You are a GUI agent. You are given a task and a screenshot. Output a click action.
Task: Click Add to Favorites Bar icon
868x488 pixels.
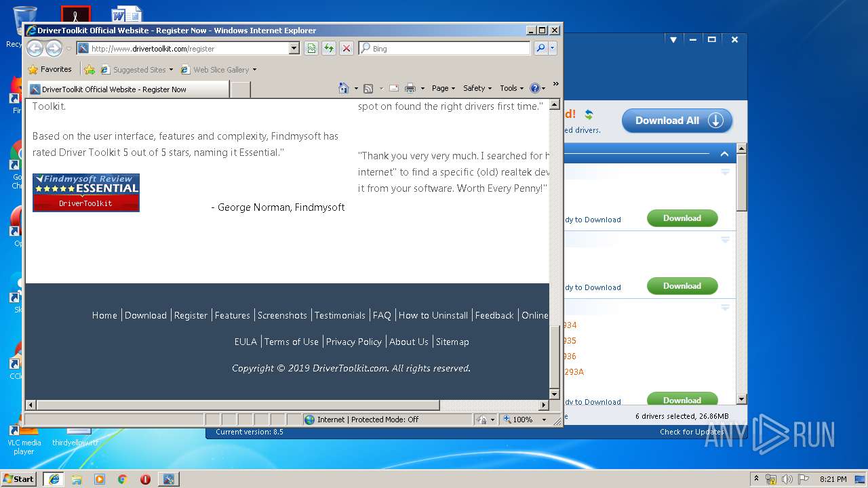click(x=89, y=69)
